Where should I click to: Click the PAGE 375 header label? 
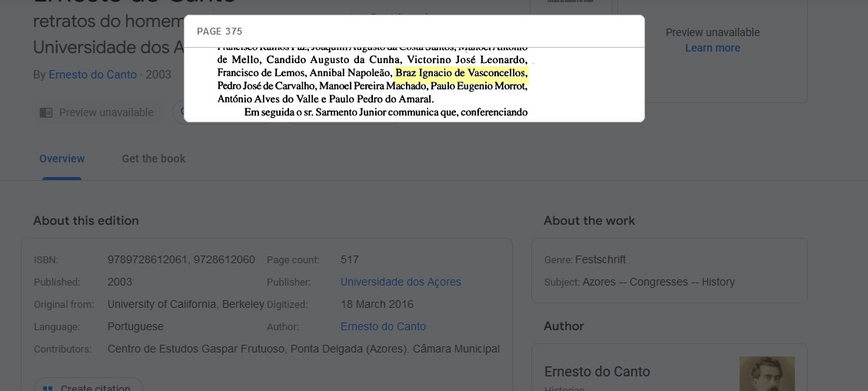coord(219,32)
